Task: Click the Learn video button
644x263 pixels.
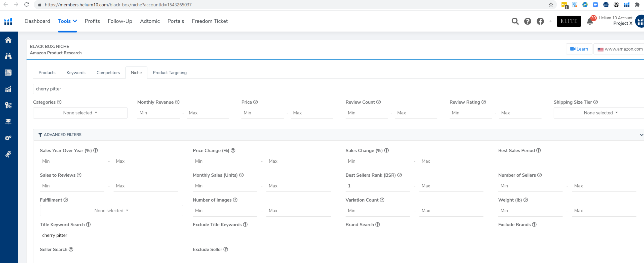Action: [x=579, y=49]
